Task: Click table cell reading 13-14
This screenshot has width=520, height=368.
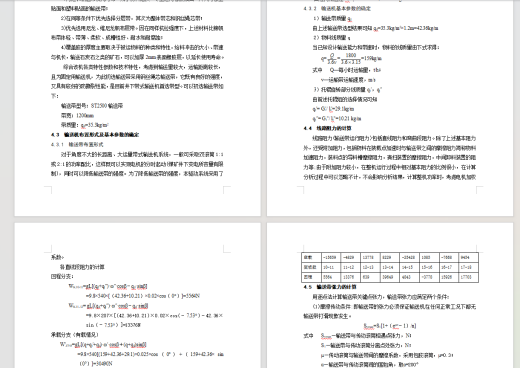Action: (x=390, y=267)
